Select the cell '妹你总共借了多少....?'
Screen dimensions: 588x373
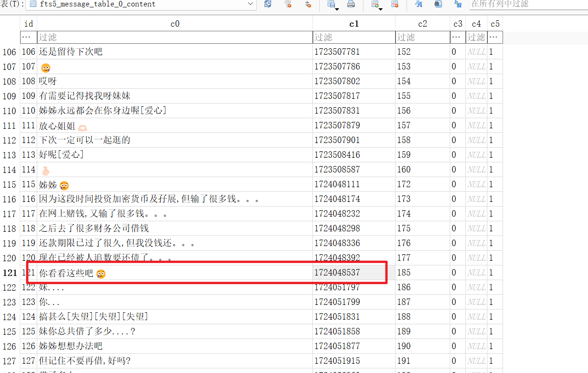175,332
